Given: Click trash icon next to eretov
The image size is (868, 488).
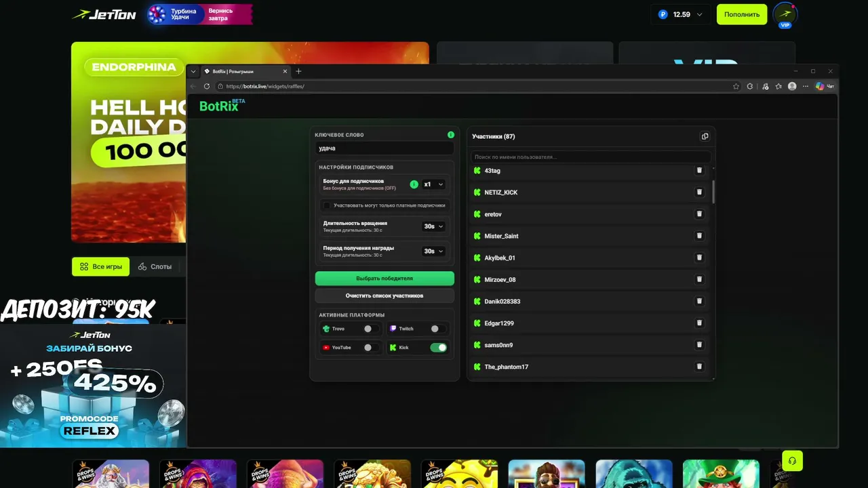Looking at the screenshot, I should pos(699,214).
